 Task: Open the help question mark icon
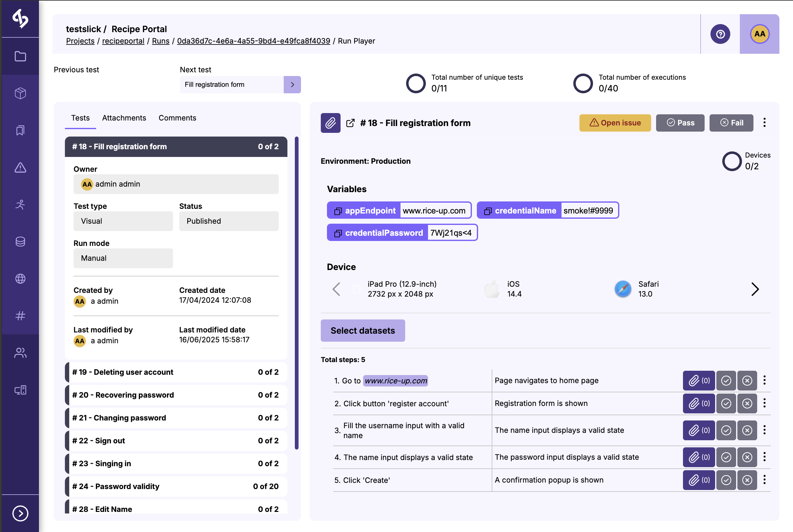(x=720, y=34)
